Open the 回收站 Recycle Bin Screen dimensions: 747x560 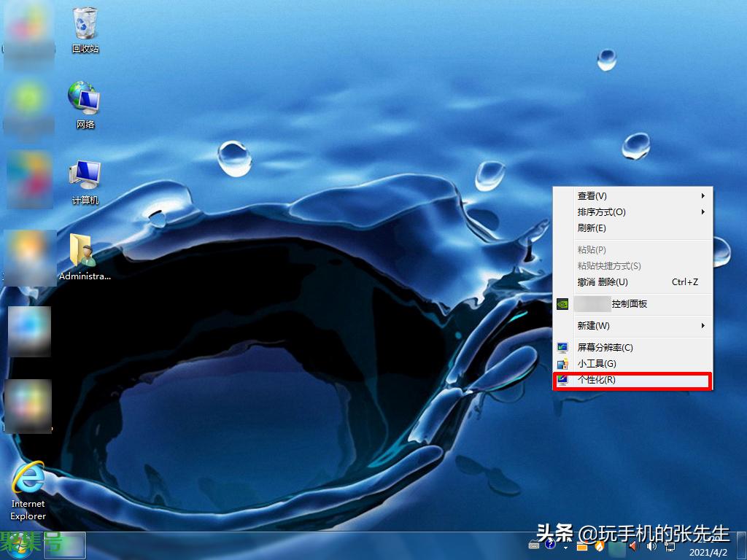point(85,24)
